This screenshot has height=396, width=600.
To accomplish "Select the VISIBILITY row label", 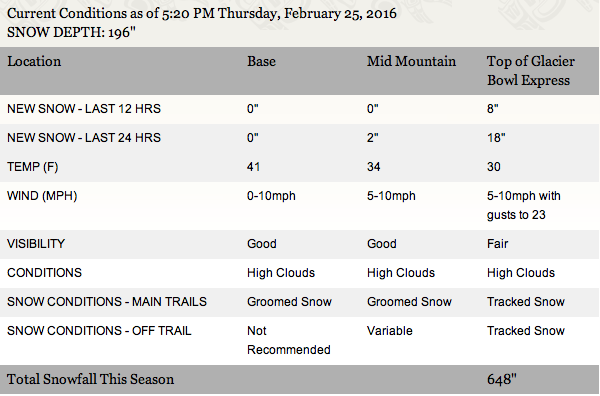I will click(x=36, y=244).
